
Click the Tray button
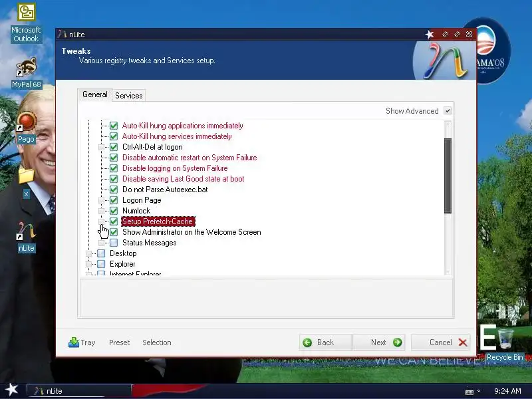(82, 342)
